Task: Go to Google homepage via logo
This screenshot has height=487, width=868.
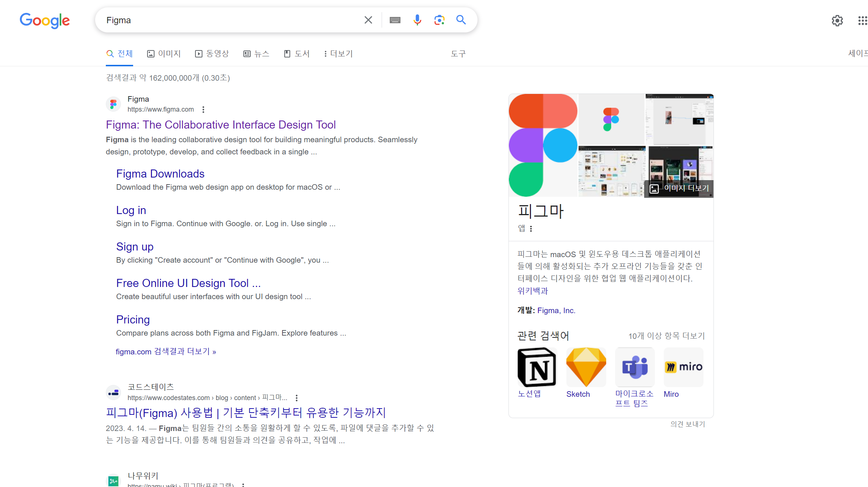Action: [x=45, y=21]
